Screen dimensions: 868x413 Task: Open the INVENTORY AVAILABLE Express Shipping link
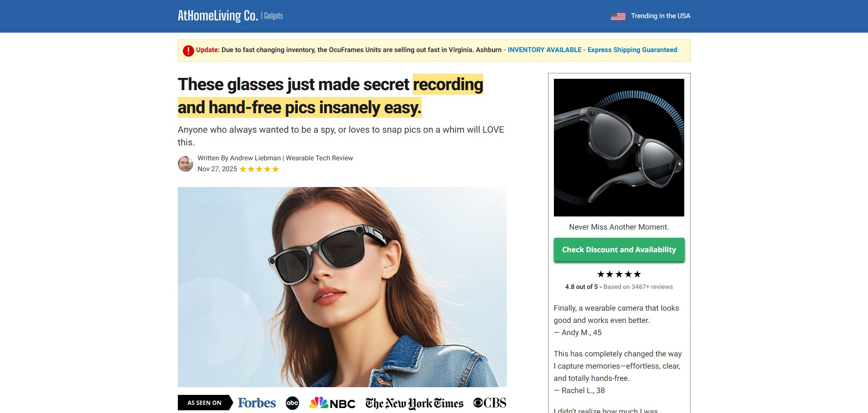point(592,50)
